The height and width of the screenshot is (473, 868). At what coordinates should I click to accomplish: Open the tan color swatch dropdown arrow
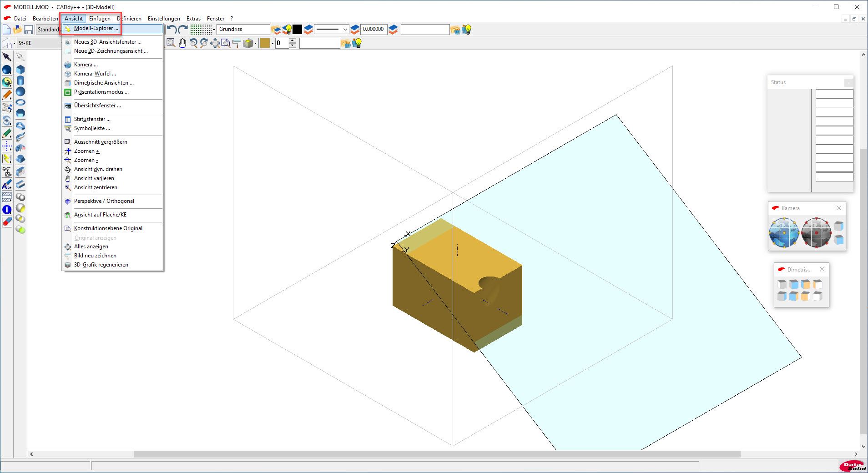pos(273,43)
